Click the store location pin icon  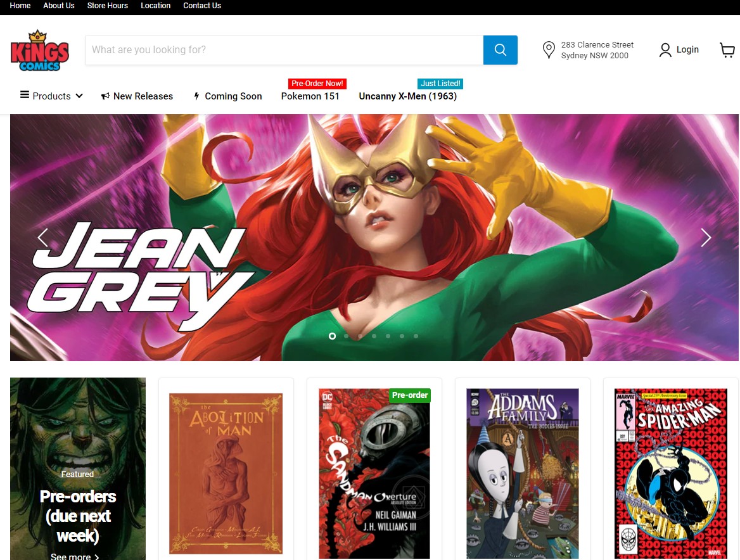click(549, 50)
